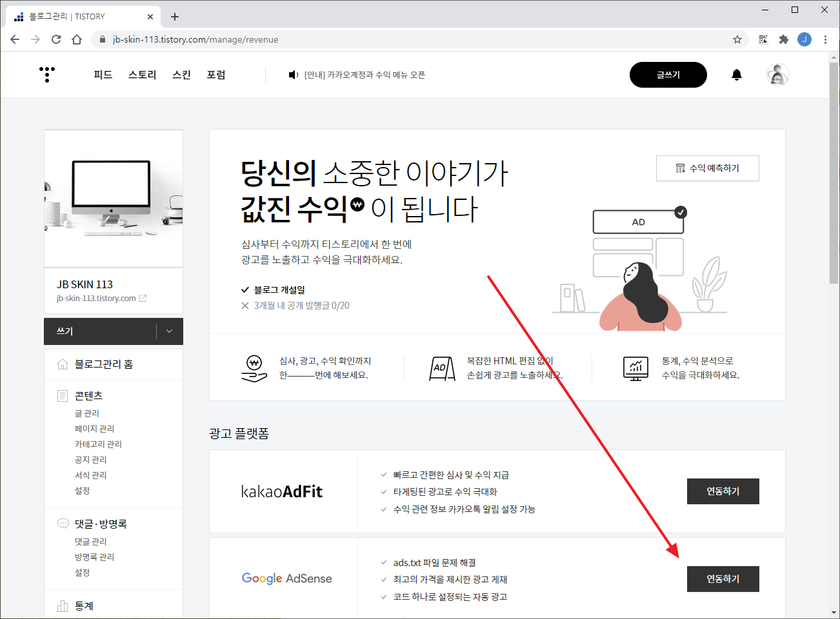
Task: Open 방명록 관리
Action: (94, 557)
